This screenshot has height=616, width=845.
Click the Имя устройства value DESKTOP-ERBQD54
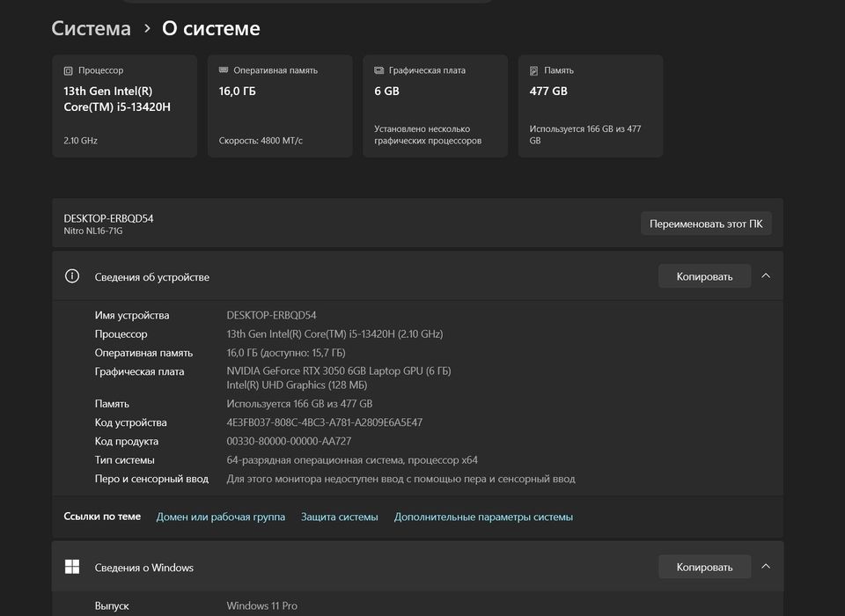pos(272,315)
